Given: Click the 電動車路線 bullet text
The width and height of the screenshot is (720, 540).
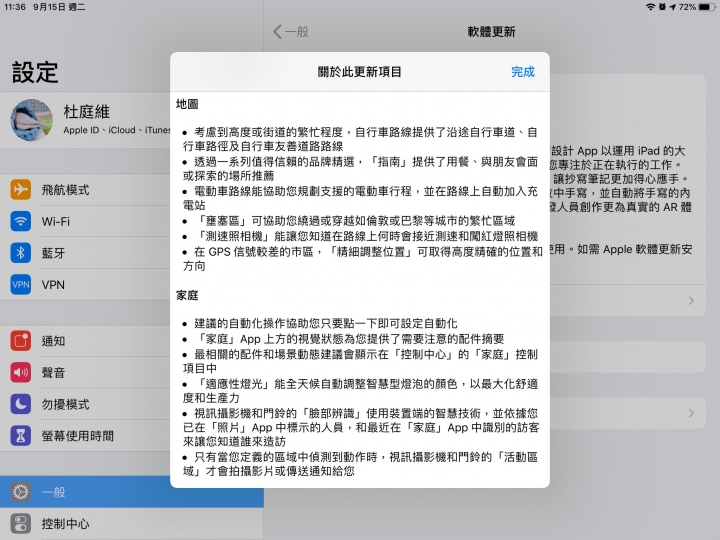Looking at the screenshot, I should click(360, 198).
